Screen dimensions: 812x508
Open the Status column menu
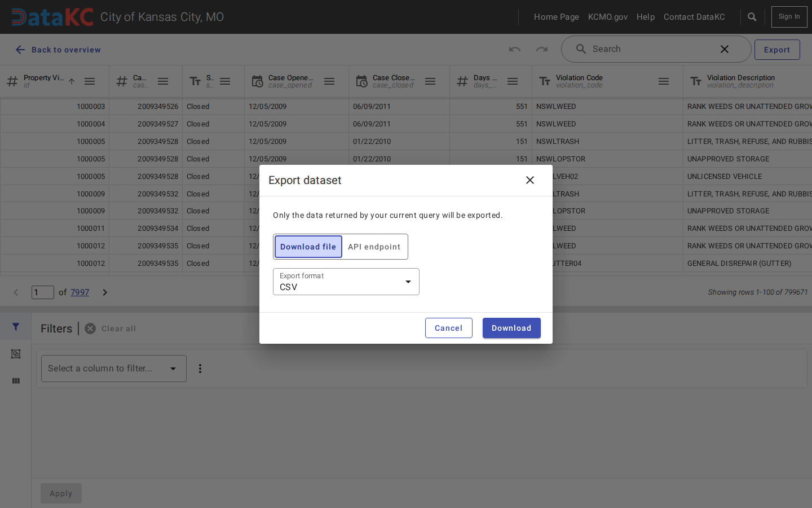coord(225,81)
